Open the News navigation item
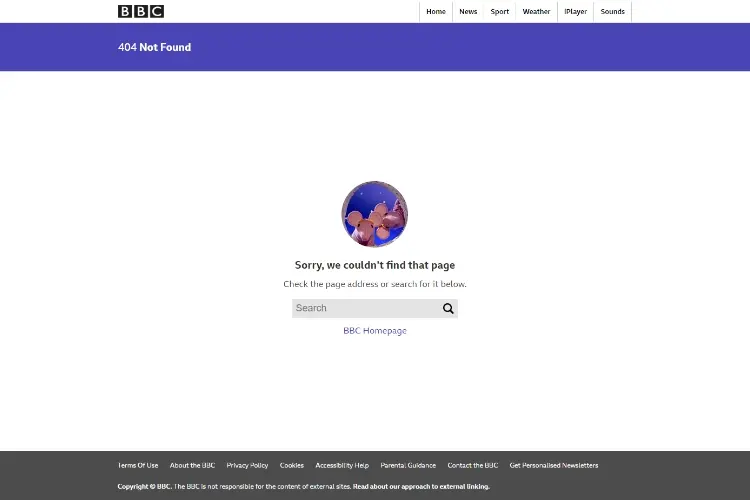750x500 pixels. click(468, 11)
